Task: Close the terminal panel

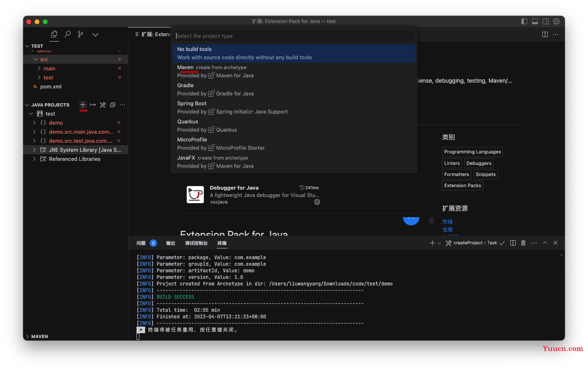Action: pyautogui.click(x=556, y=243)
